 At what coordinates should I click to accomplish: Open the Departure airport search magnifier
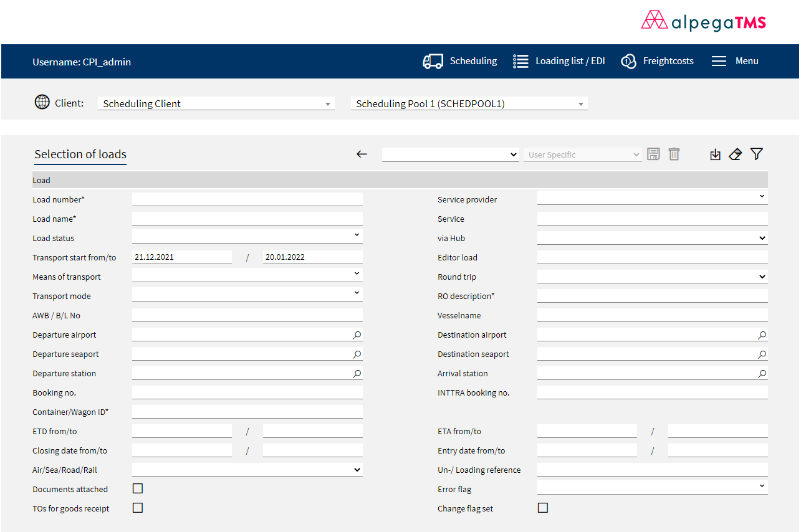coord(357,335)
